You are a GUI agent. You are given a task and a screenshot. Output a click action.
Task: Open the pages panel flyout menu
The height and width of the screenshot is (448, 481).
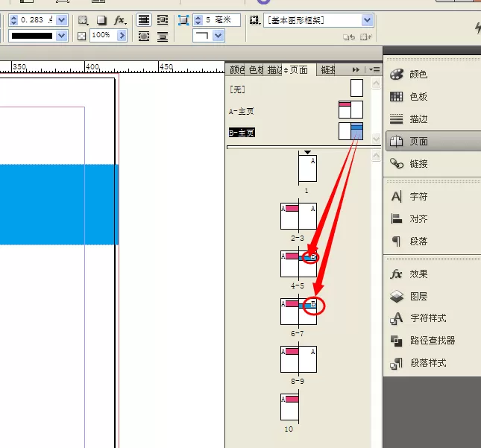[x=374, y=70]
